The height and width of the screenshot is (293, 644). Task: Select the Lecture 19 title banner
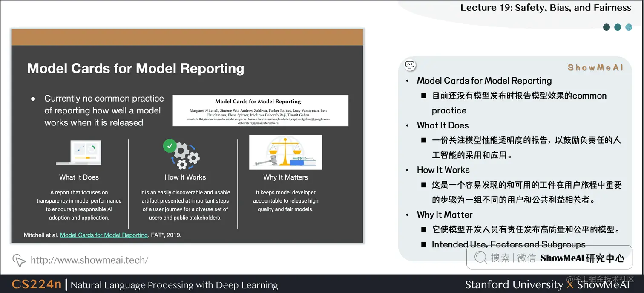coord(546,7)
